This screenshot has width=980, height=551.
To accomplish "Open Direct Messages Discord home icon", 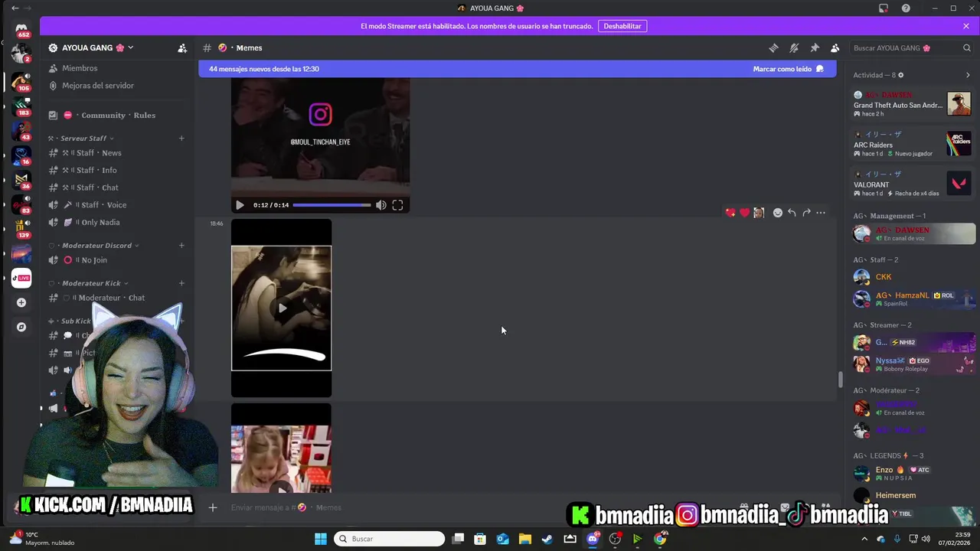I will 21,29.
